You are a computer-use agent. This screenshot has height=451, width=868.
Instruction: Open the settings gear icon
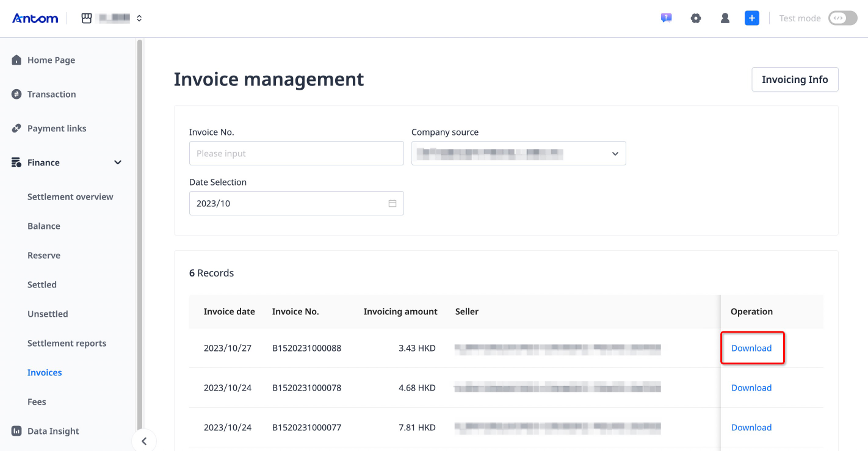click(x=696, y=18)
